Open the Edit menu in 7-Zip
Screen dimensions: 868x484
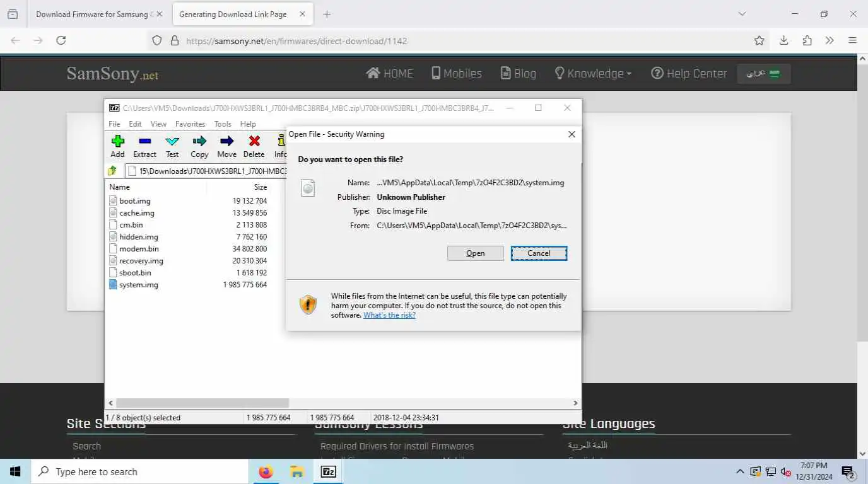136,124
